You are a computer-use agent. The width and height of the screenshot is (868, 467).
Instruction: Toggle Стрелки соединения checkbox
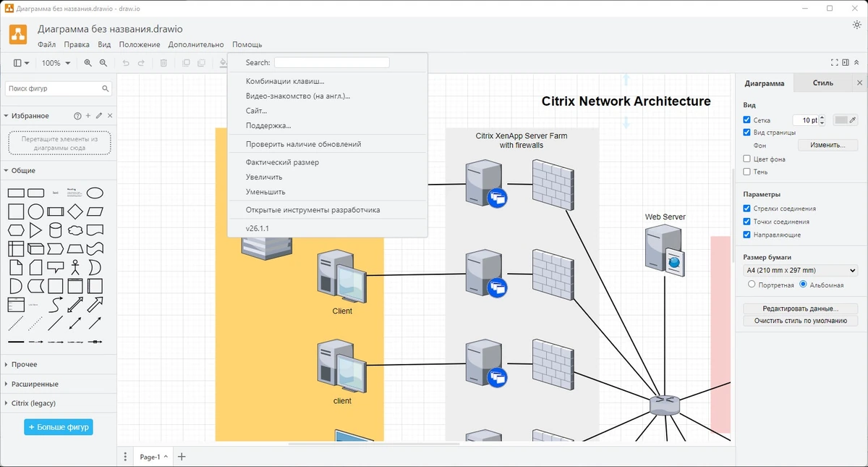747,209
